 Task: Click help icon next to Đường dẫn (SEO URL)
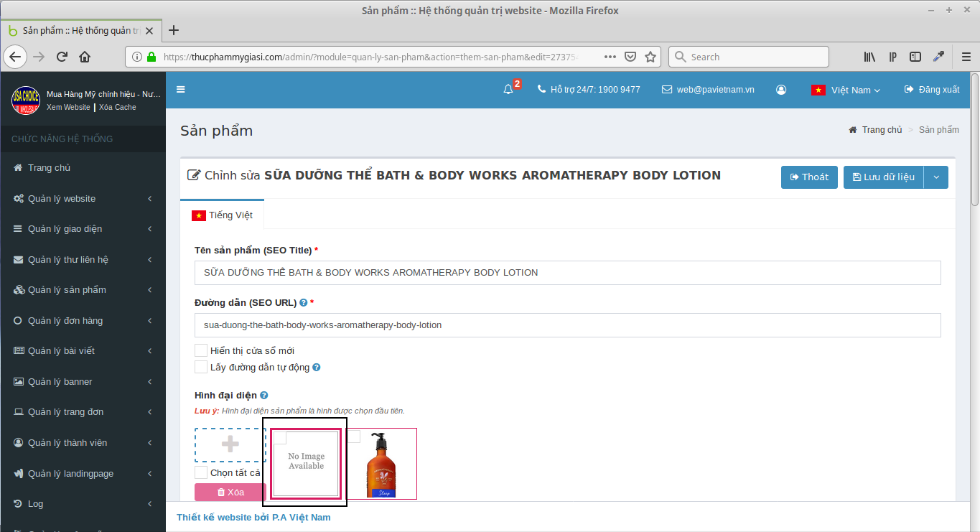point(304,303)
